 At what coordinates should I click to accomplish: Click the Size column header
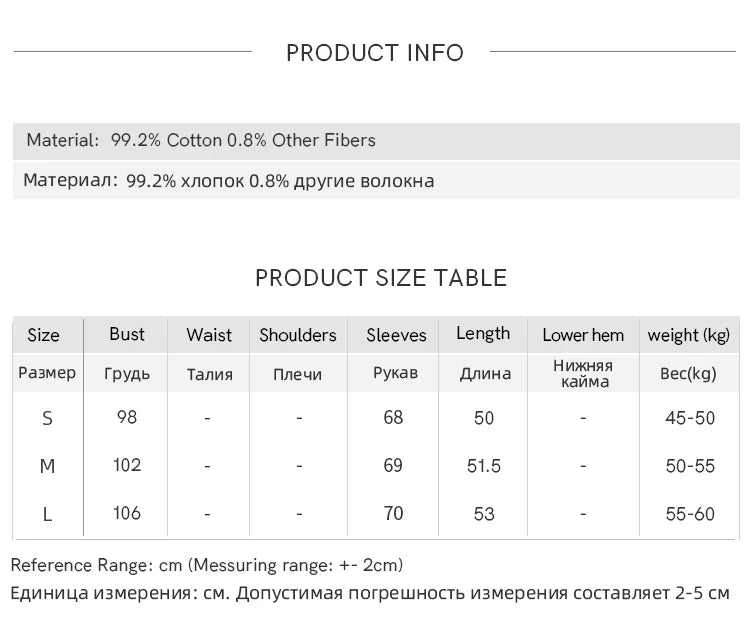point(43,335)
